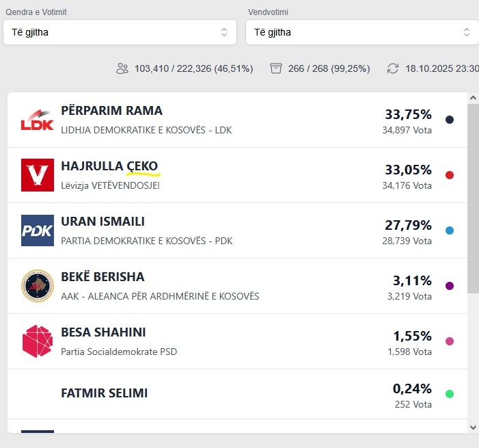Image resolution: width=479 pixels, height=448 pixels.
Task: Click the Qendra e Votimit chevron arrows
Action: [x=223, y=32]
